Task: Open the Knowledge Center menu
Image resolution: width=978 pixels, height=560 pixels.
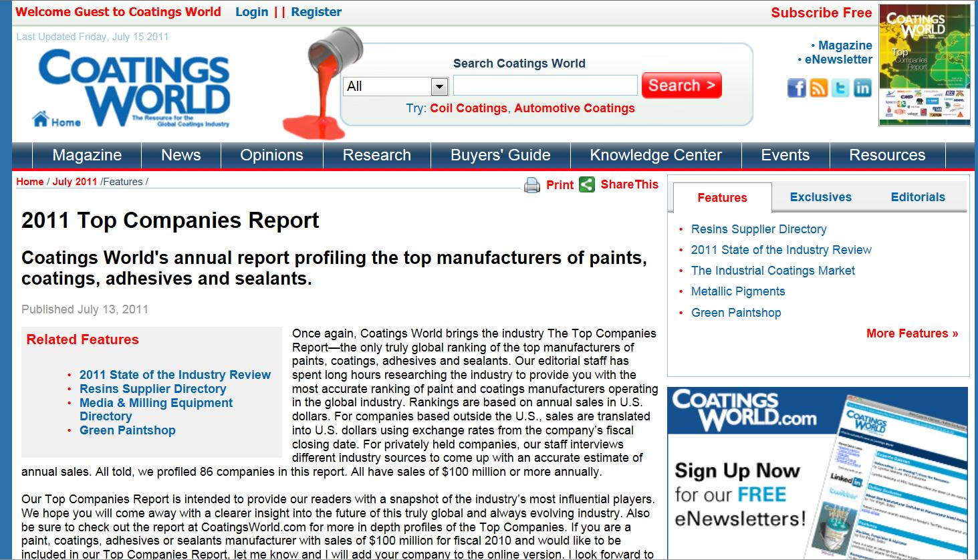Action: click(x=655, y=155)
